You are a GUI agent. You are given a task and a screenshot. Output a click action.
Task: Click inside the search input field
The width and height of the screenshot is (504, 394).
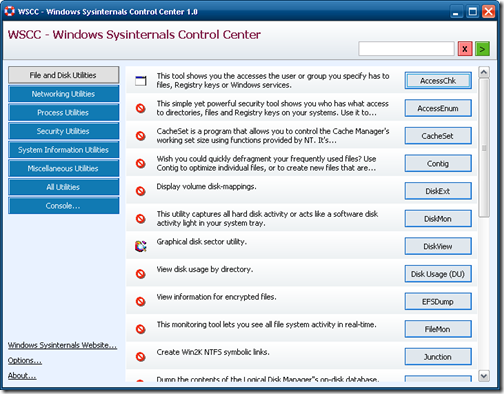pyautogui.click(x=406, y=49)
